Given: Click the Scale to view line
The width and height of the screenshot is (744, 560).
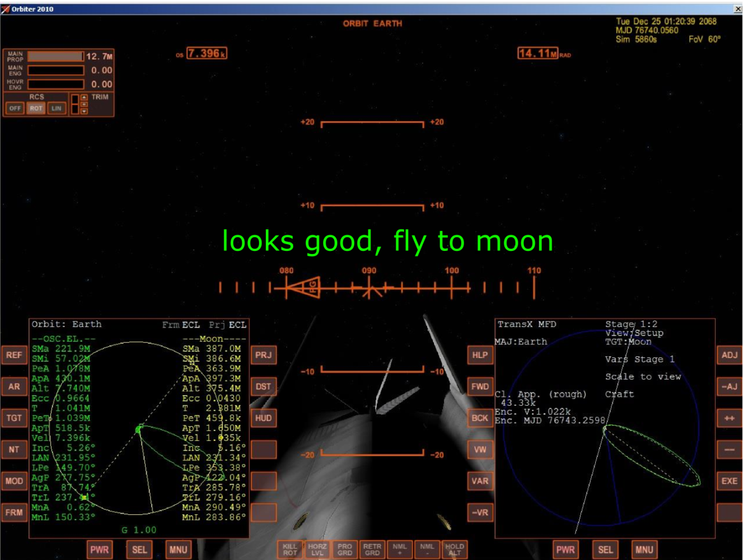Looking at the screenshot, I should click(643, 377).
